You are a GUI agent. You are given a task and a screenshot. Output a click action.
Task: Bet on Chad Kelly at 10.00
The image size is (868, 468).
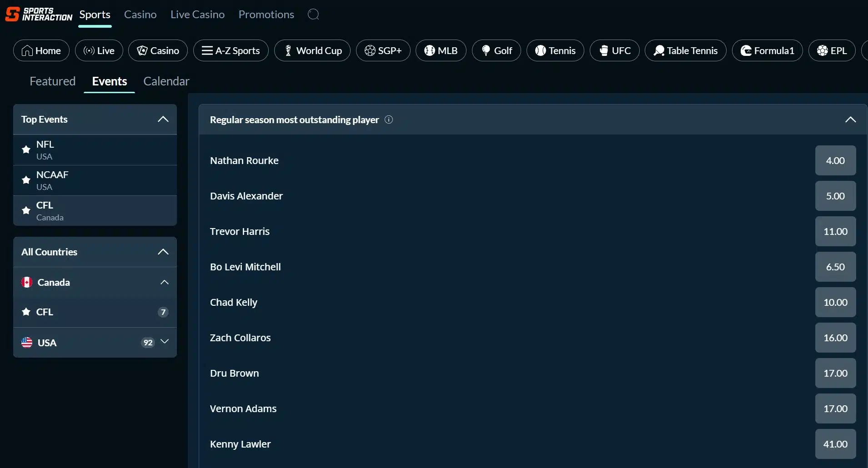click(835, 302)
